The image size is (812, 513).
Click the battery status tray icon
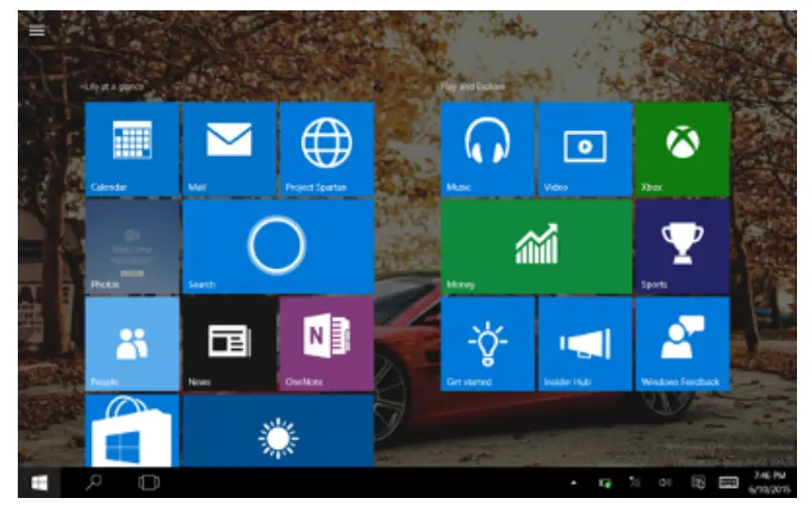(605, 483)
